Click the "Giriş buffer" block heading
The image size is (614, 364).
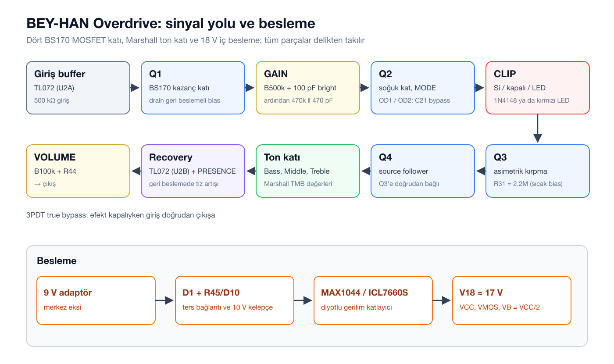(x=60, y=74)
